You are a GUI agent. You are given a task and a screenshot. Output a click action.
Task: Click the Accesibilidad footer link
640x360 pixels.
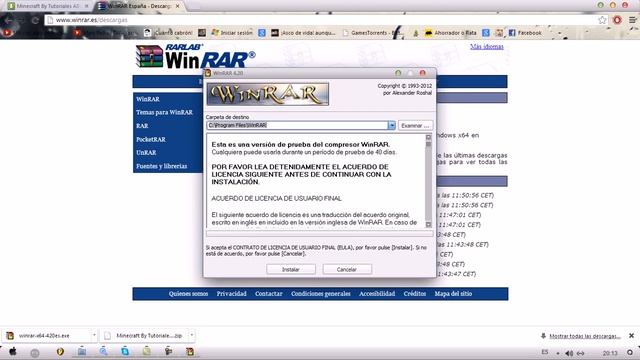(377, 294)
